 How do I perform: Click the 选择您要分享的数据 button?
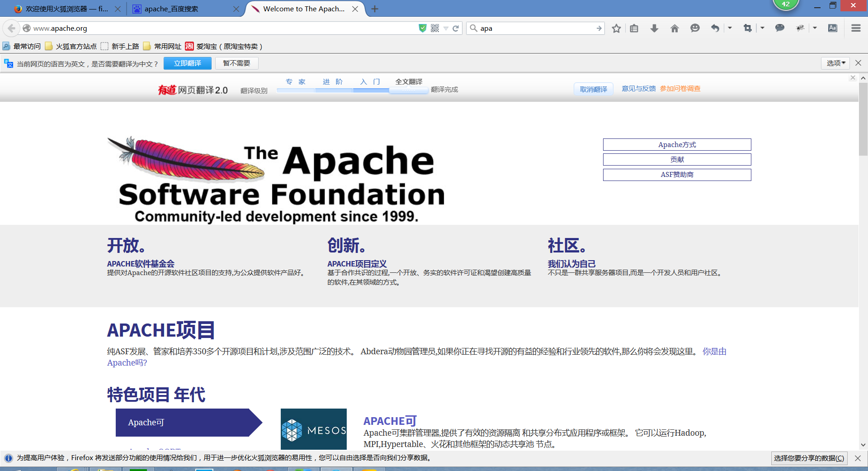[x=809, y=458]
